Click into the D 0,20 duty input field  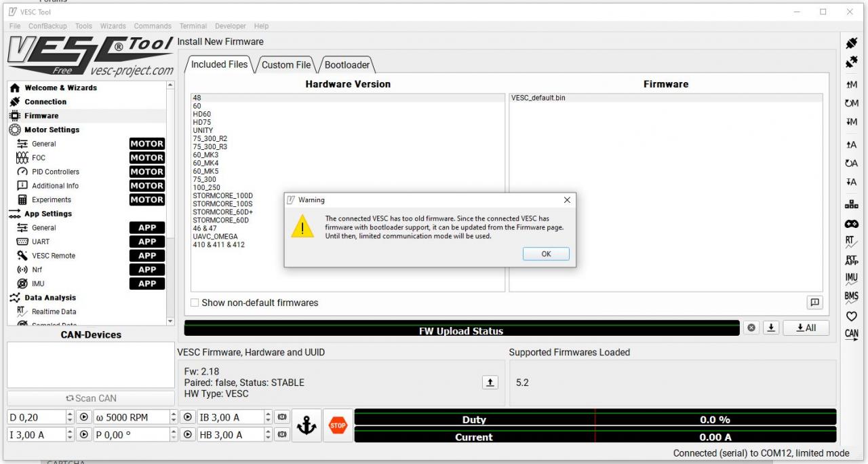(36, 417)
